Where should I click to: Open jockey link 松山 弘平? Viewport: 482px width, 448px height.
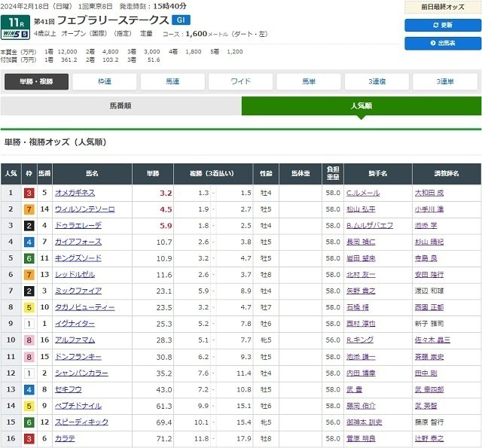coord(361,209)
